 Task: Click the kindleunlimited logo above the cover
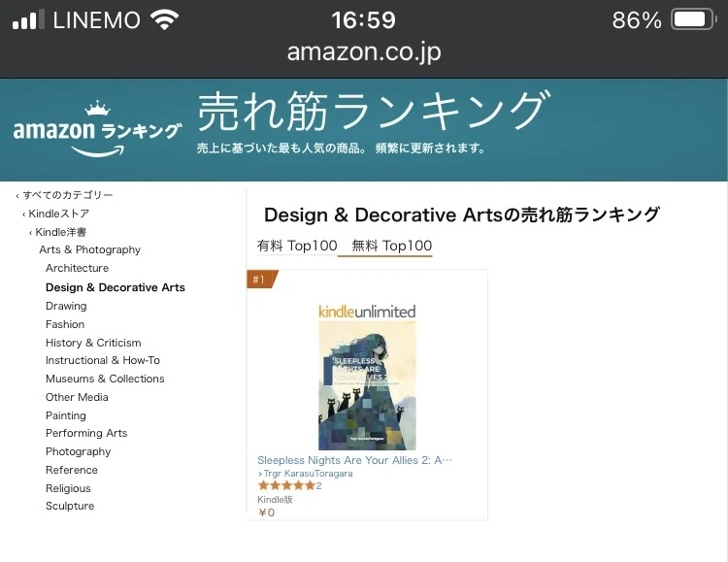click(x=367, y=312)
